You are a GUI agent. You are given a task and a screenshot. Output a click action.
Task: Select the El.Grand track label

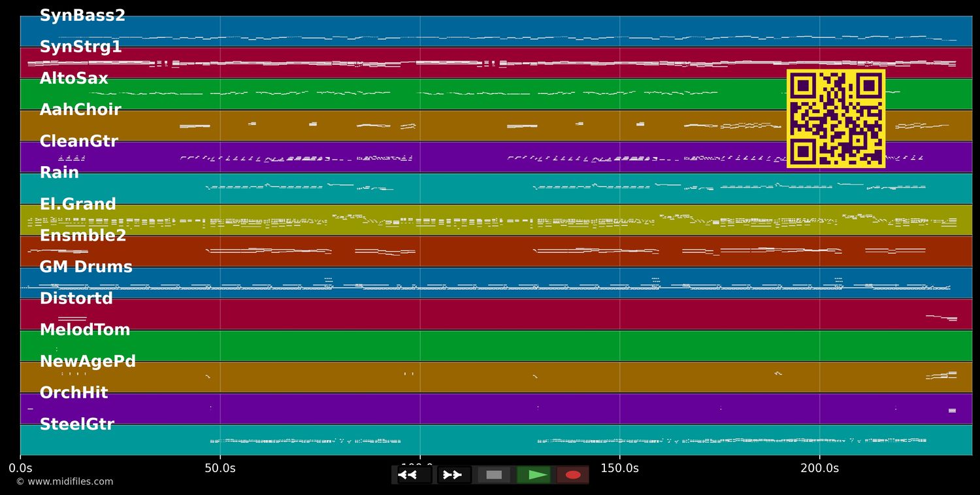78,204
